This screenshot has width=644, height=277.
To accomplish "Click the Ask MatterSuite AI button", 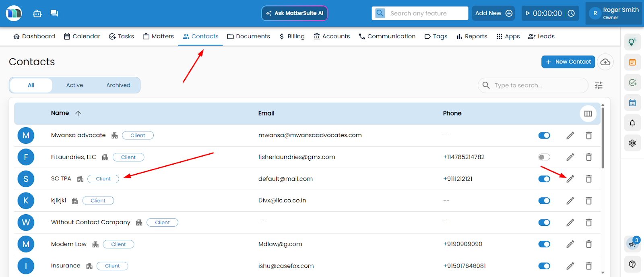I will point(295,13).
